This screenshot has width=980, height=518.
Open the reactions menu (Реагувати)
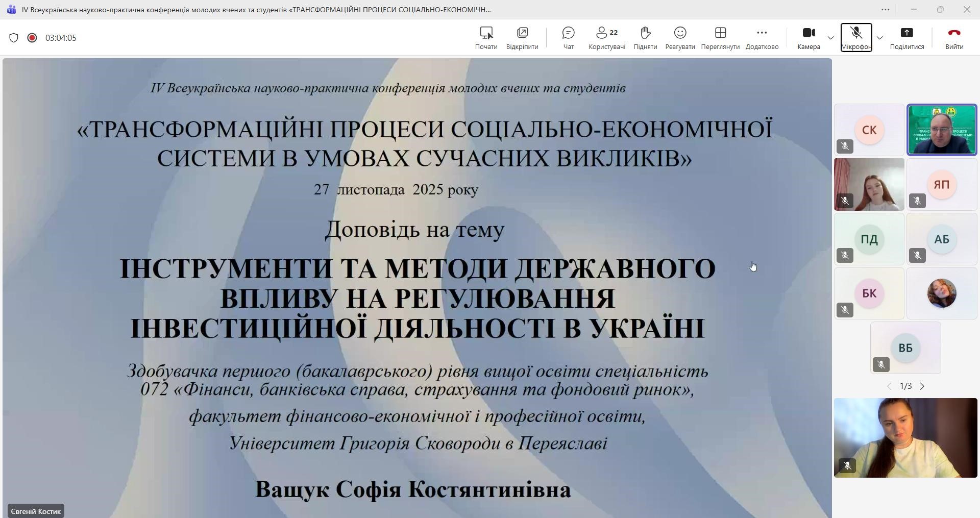[680, 38]
